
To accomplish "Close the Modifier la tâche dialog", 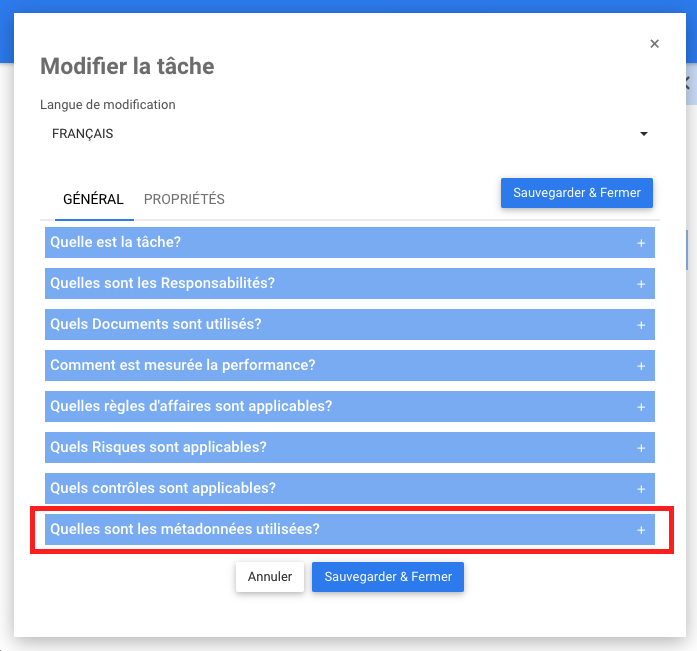I will click(654, 44).
